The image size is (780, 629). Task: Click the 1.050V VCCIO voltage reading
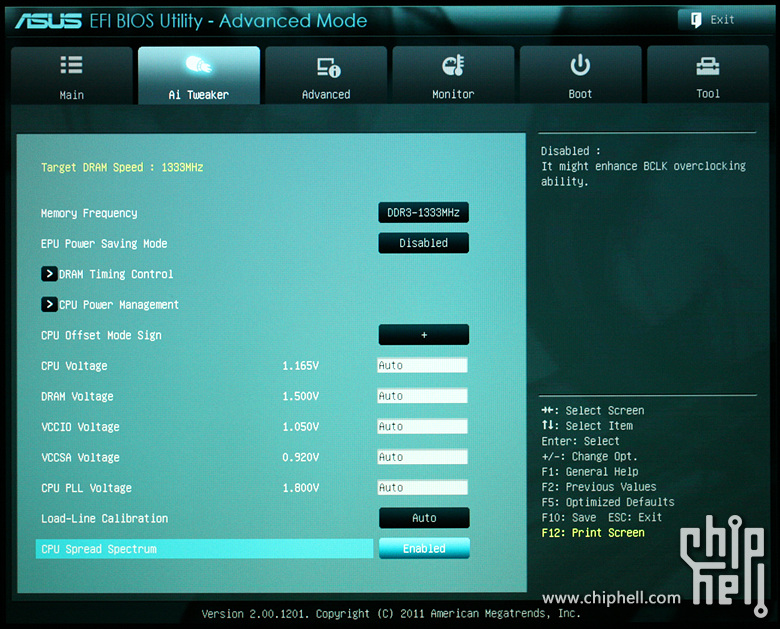click(x=300, y=426)
